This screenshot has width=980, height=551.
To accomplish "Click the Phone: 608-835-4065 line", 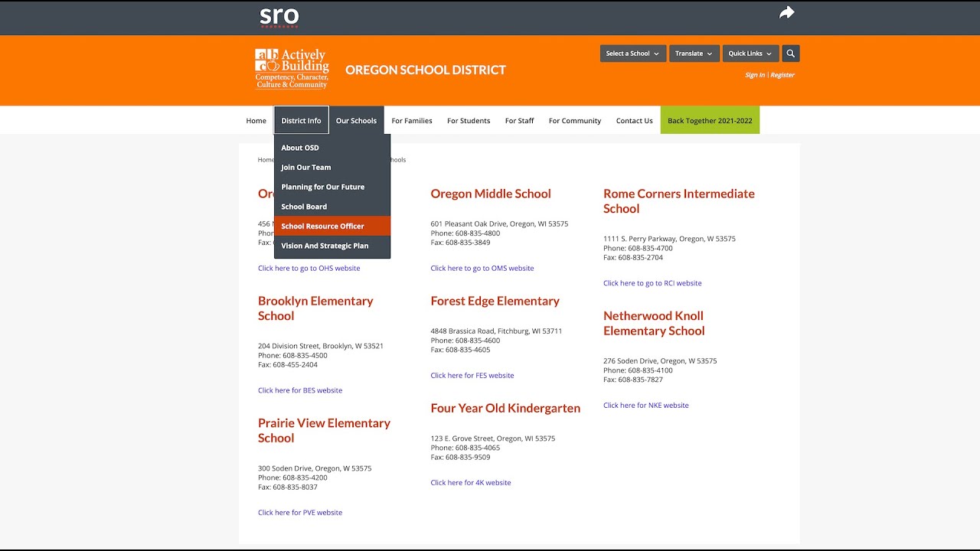I will click(465, 448).
